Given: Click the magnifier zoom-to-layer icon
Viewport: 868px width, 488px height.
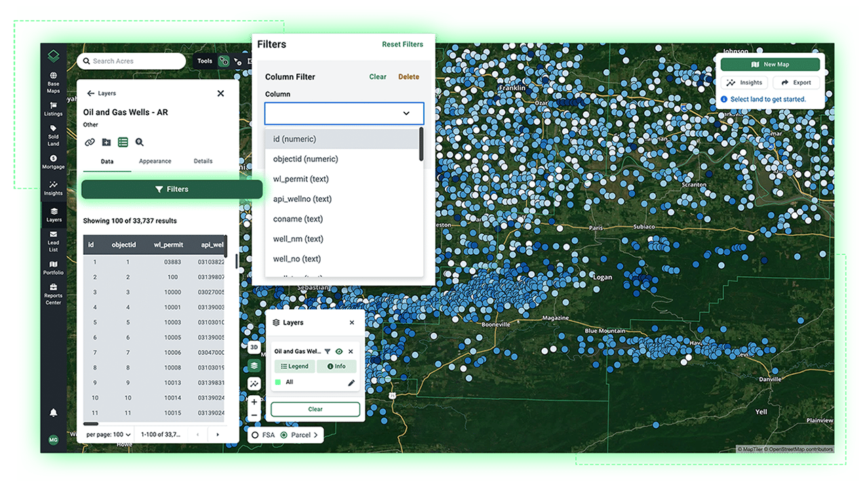Looking at the screenshot, I should click(139, 142).
